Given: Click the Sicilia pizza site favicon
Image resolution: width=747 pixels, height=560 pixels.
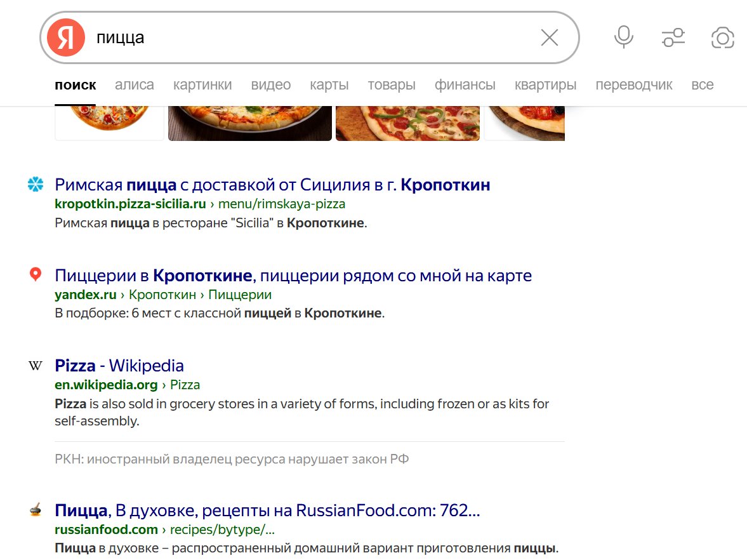Looking at the screenshot, I should click(36, 185).
